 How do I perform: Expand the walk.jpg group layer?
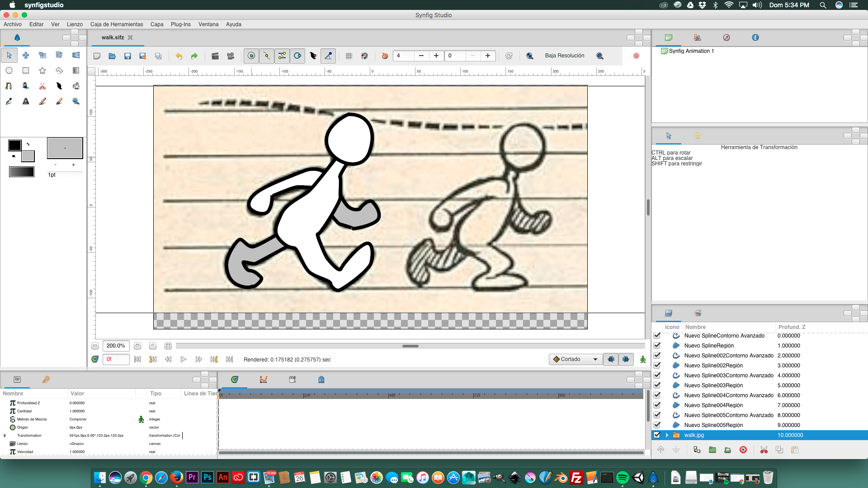coord(667,435)
